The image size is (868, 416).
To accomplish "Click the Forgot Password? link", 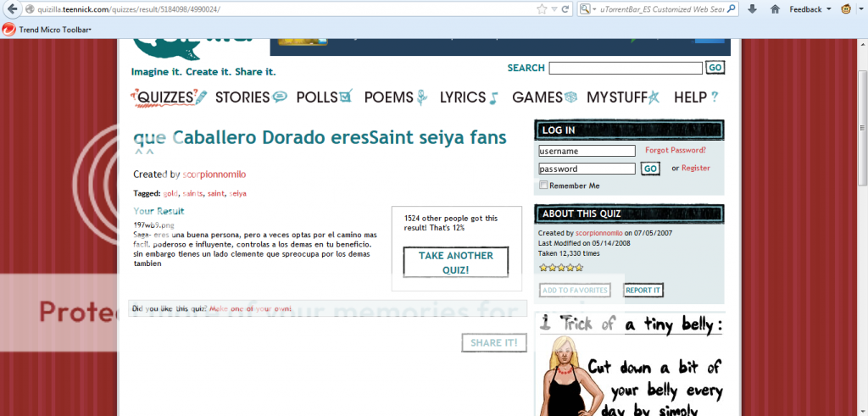I will click(676, 150).
